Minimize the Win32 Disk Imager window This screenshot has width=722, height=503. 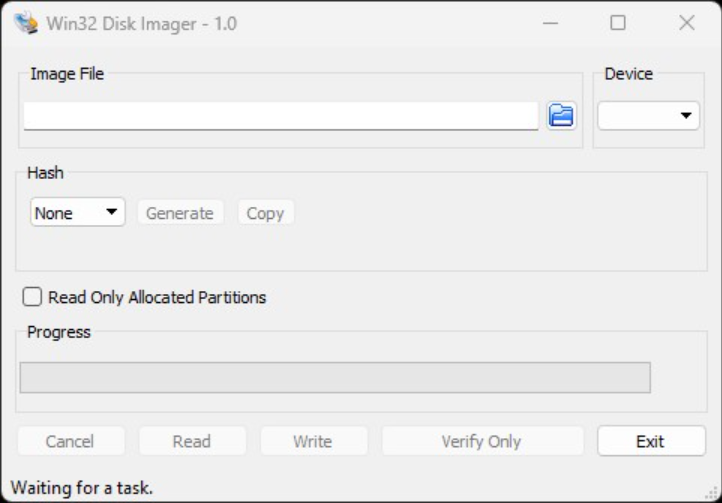pyautogui.click(x=549, y=23)
